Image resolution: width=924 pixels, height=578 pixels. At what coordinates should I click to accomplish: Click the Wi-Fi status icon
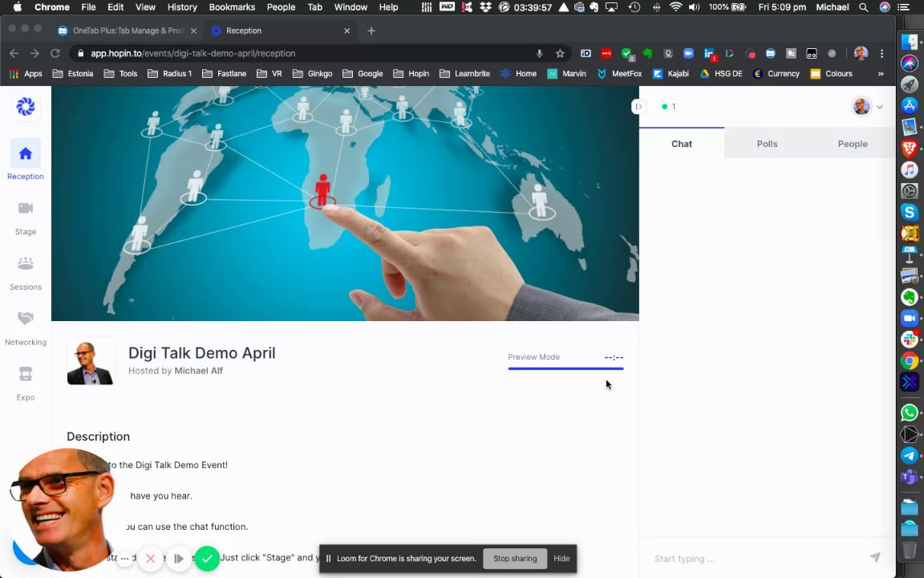pyautogui.click(x=675, y=7)
